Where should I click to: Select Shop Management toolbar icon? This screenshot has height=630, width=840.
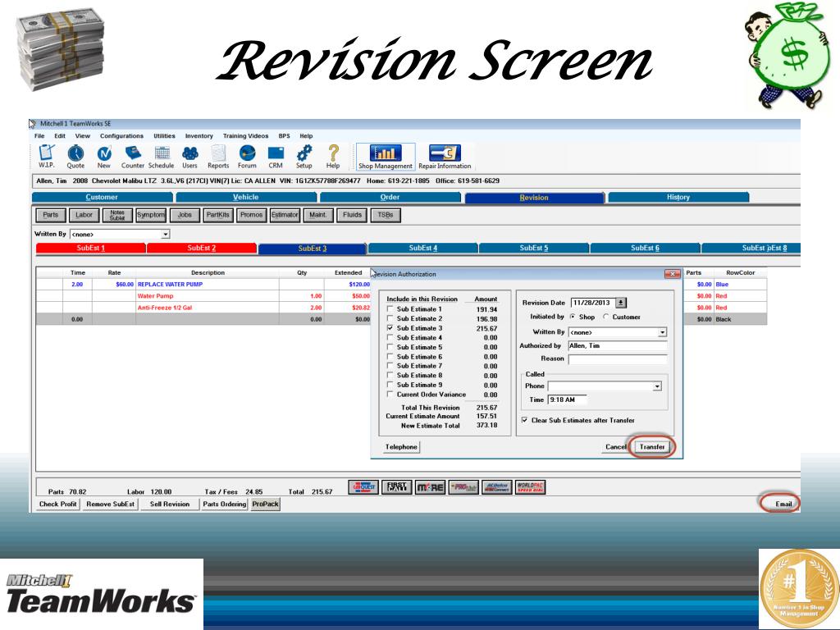pos(386,157)
